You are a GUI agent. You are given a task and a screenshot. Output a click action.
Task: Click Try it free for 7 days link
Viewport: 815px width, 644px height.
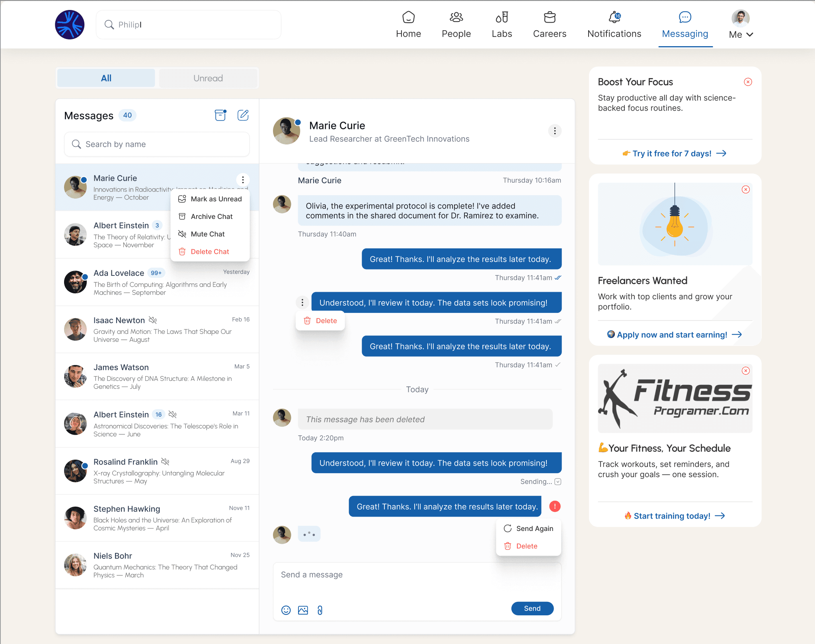675,154
